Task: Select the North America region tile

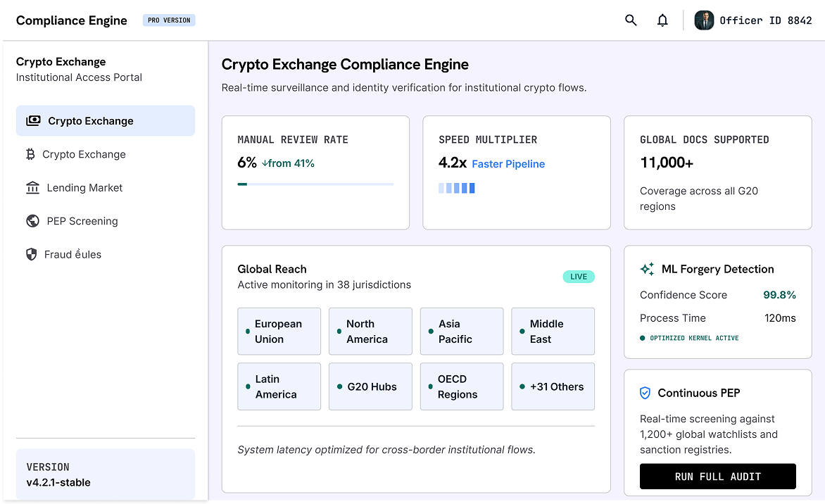Action: point(370,332)
